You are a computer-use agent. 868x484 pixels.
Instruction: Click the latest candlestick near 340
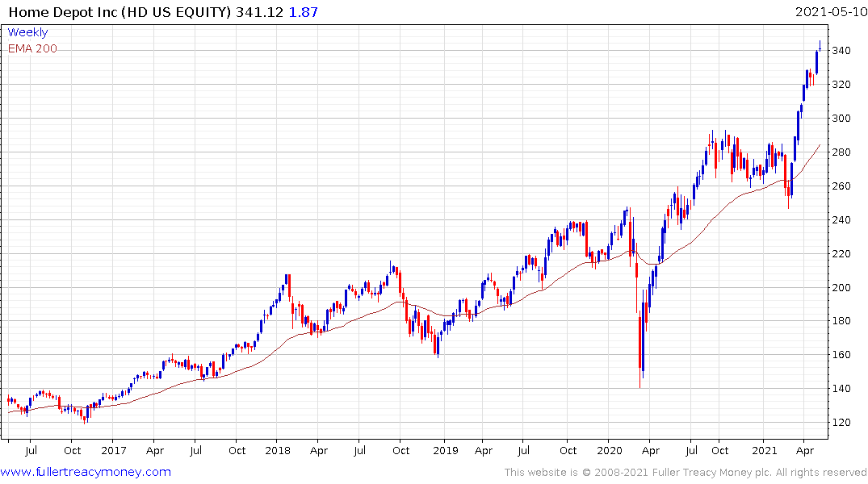820,47
